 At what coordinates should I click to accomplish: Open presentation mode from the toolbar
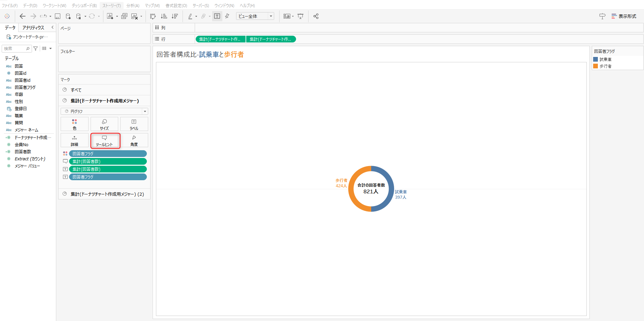tap(300, 16)
